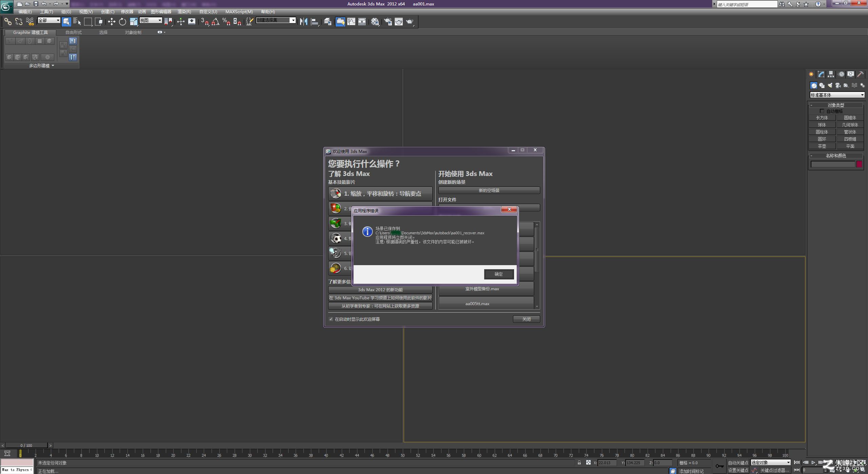Click the Open File folder icon in title bar
Image resolution: width=868 pixels, height=474 pixels.
27,4
